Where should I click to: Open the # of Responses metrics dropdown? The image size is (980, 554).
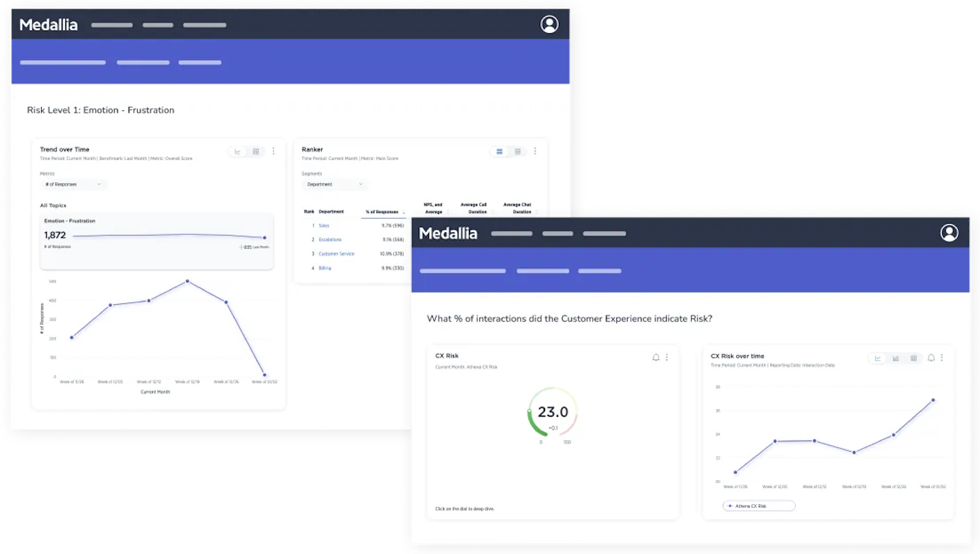(73, 184)
